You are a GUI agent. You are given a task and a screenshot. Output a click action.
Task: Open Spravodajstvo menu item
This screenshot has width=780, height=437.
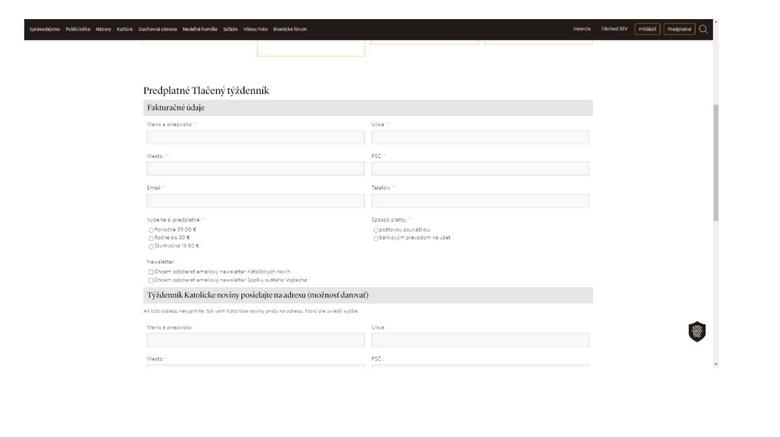45,29
